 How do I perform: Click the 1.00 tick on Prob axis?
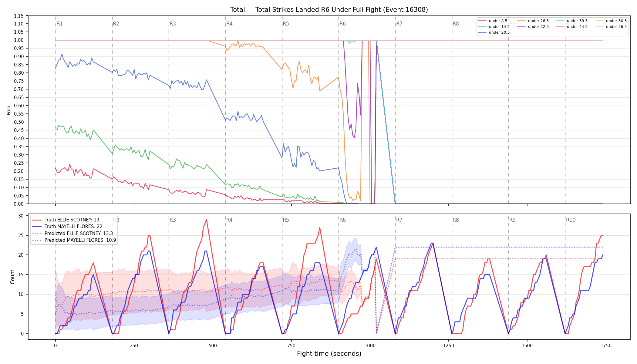pos(19,40)
